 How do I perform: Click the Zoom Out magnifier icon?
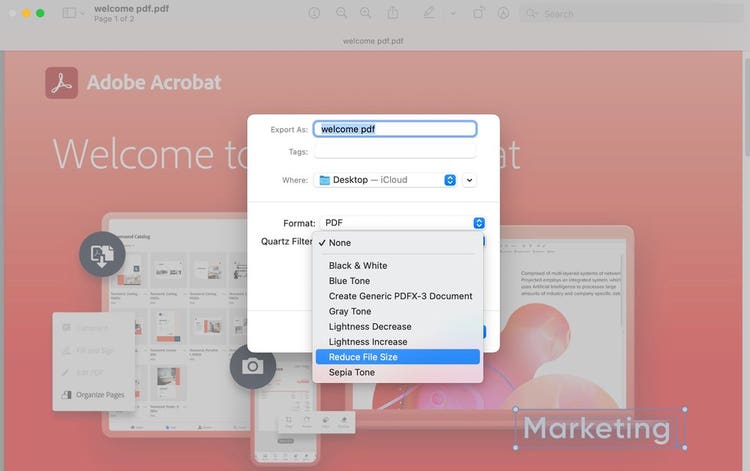[342, 13]
